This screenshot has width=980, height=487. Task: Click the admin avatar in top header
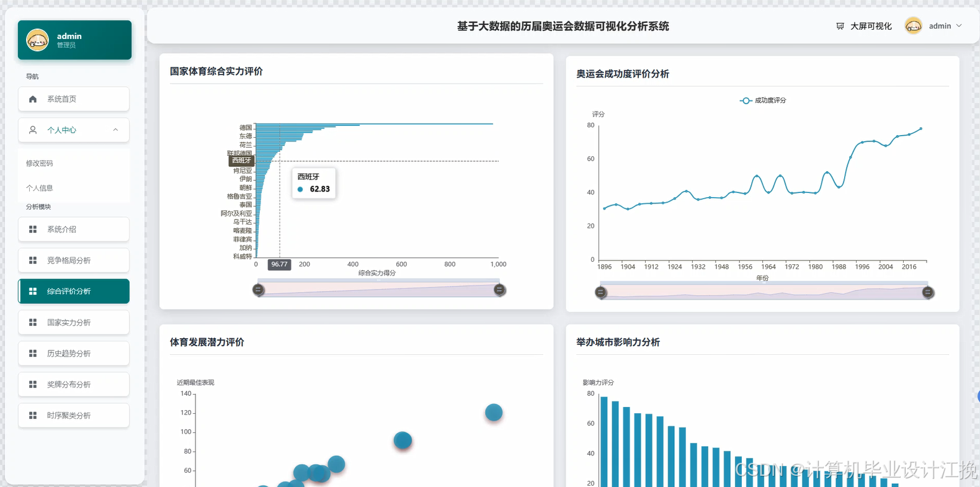click(914, 26)
